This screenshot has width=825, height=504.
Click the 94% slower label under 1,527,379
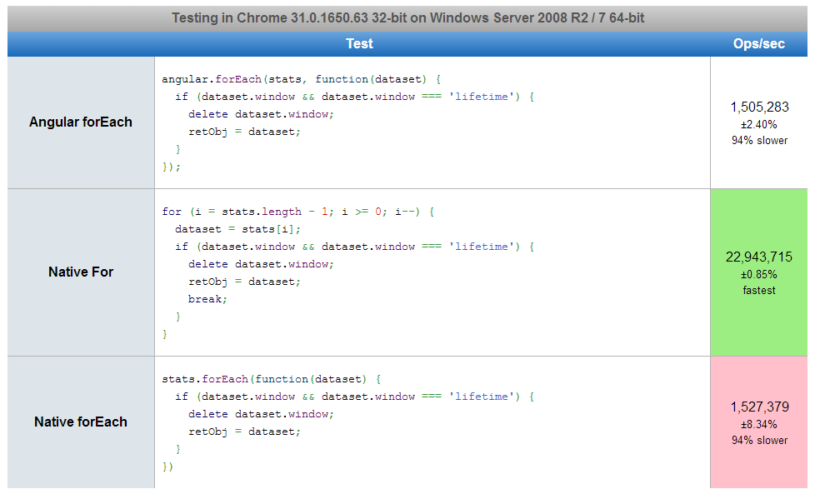[759, 441]
